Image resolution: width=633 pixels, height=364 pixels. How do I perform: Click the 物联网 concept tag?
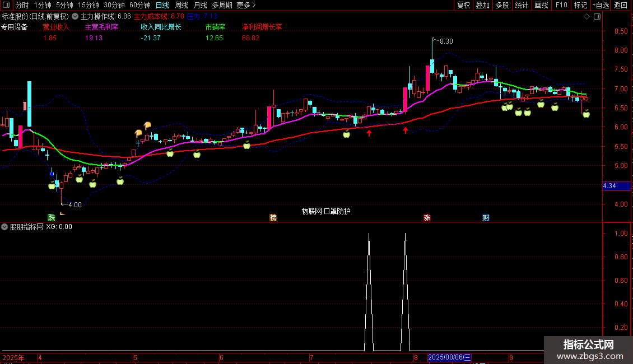click(311, 211)
